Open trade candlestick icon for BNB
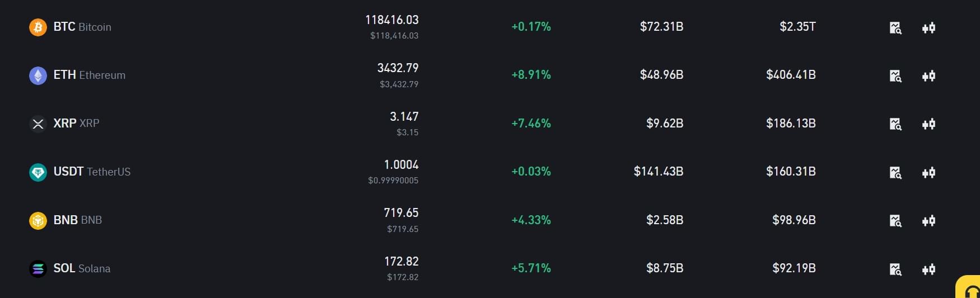 [928, 220]
